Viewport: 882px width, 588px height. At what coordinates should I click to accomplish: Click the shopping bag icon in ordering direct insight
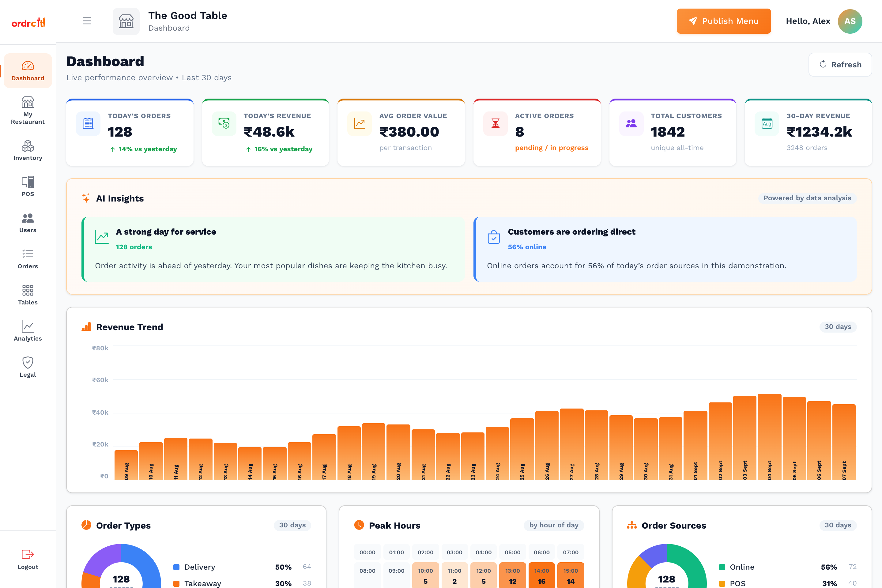(493, 237)
